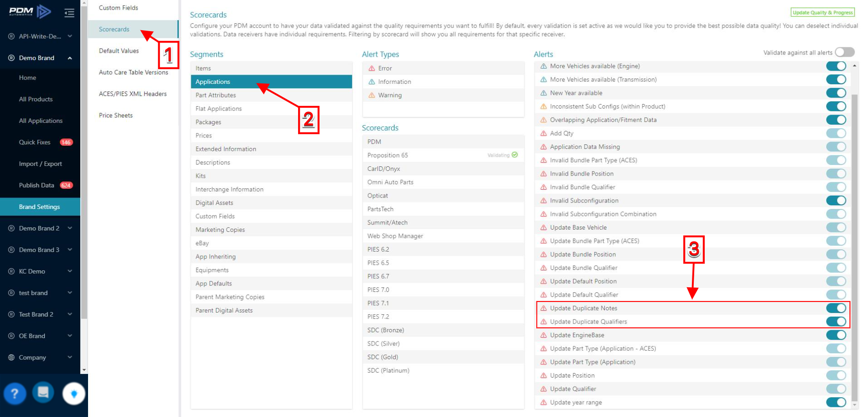This screenshot has height=417, width=868.
Task: Enable Validate against all alerts toggle
Action: [845, 52]
